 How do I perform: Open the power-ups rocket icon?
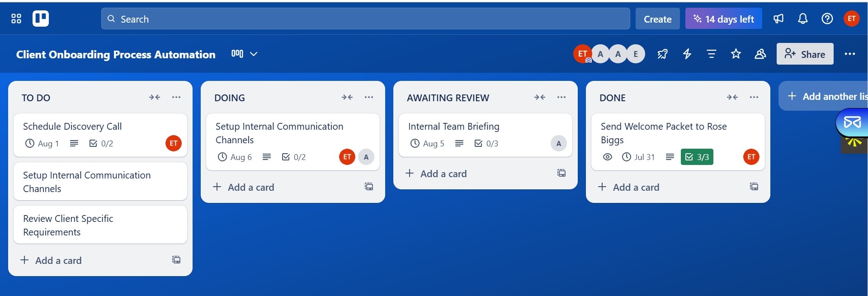[x=662, y=54]
